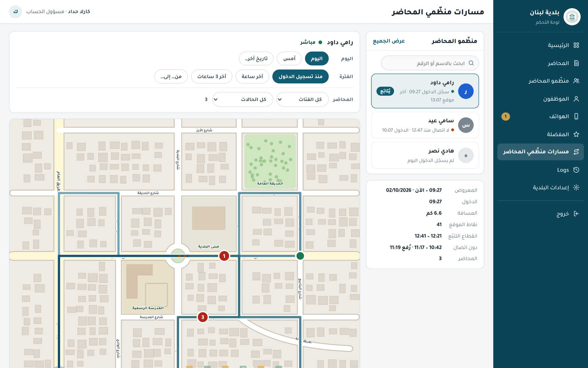This screenshot has height=368, width=588.
Task: Select هادي نصر officer card
Action: pyautogui.click(x=425, y=155)
